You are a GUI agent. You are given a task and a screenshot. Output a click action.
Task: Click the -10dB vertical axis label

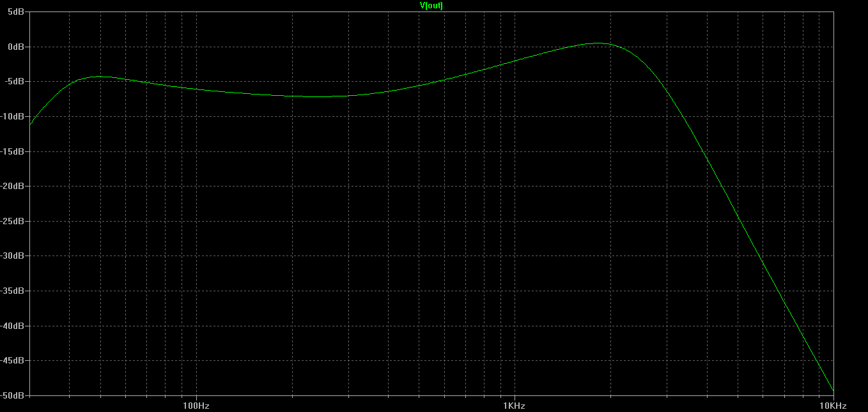(13, 116)
